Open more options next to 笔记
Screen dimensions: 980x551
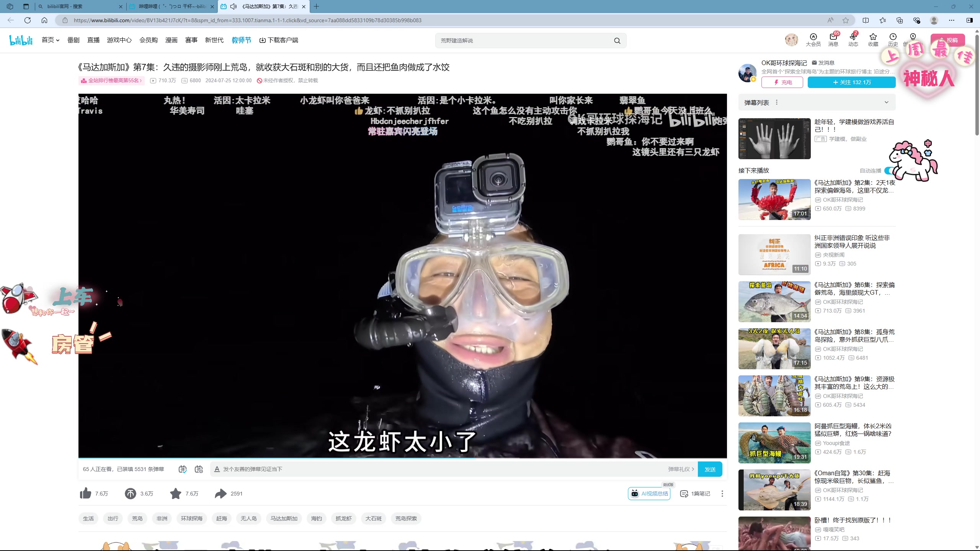point(722,494)
